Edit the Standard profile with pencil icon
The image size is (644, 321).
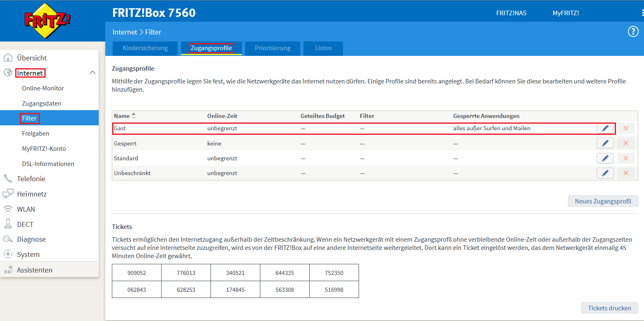tap(605, 158)
